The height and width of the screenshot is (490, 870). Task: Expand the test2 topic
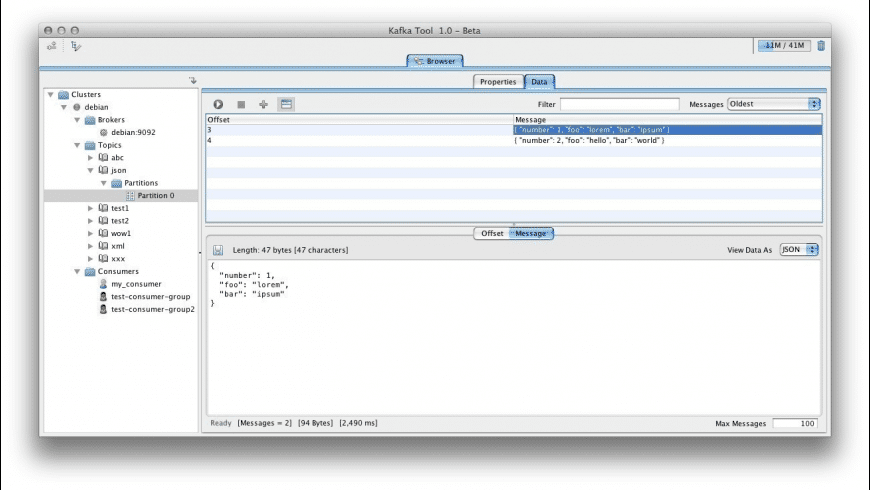tap(90, 221)
